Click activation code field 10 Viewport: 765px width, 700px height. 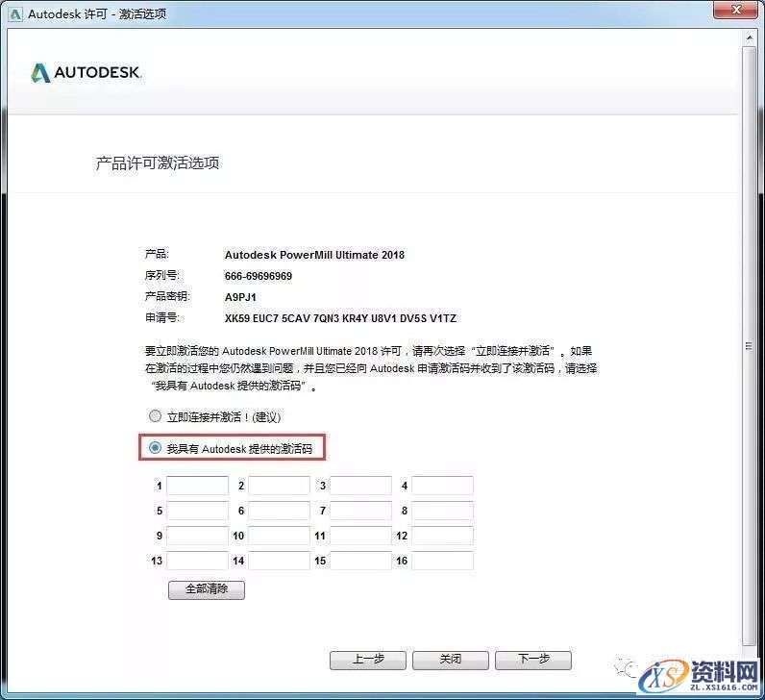coord(279,536)
